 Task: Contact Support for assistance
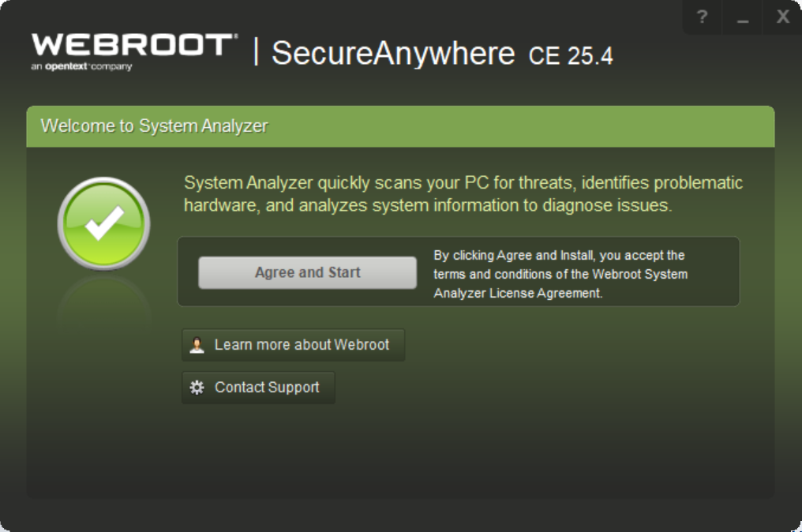click(x=258, y=387)
